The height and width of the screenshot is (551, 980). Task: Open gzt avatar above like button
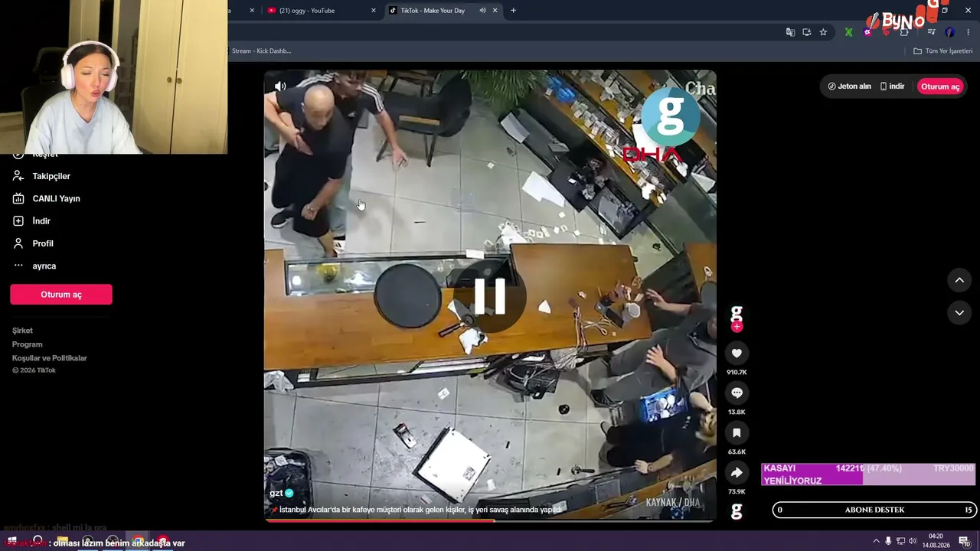coord(737,313)
